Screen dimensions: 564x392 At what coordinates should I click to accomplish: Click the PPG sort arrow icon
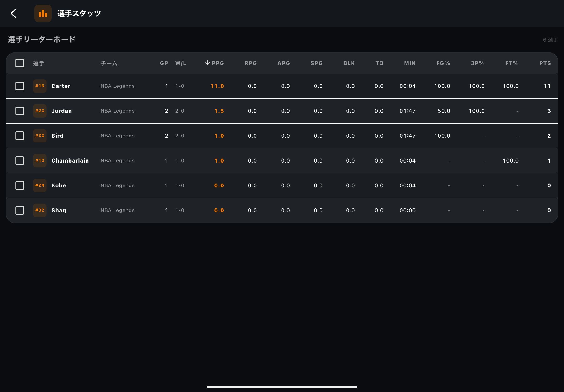[207, 63]
